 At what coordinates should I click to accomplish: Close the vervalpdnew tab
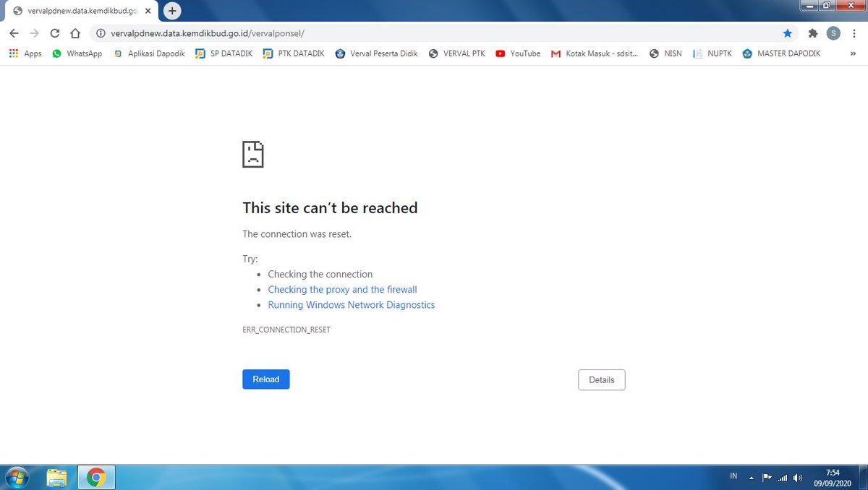[148, 11]
